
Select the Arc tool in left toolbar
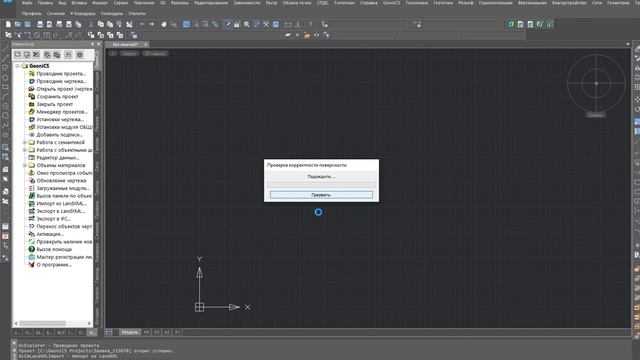point(5,97)
